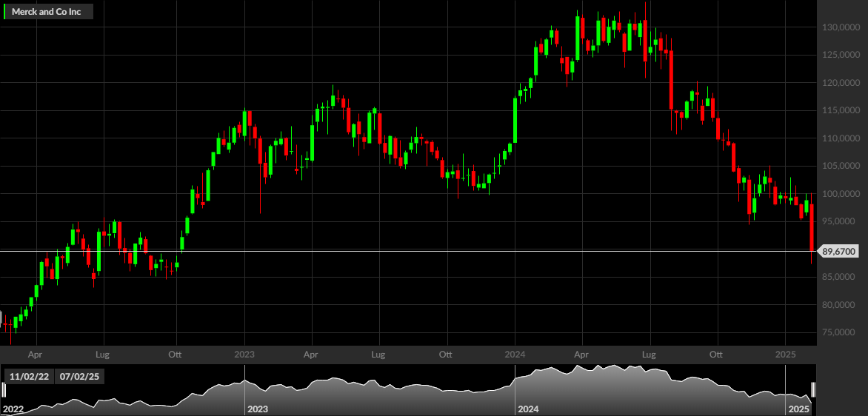
Task: Click the 2022 label in bottom navigator
Action: [13, 409]
